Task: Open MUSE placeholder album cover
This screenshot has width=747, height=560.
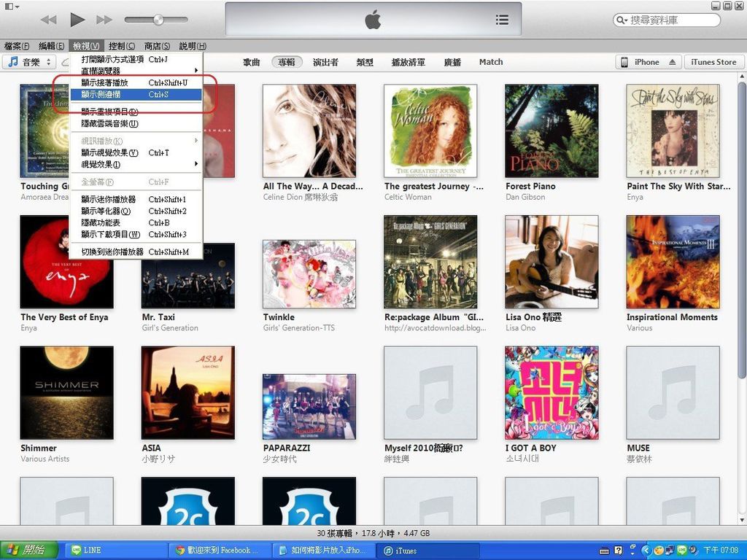Action: 673,393
